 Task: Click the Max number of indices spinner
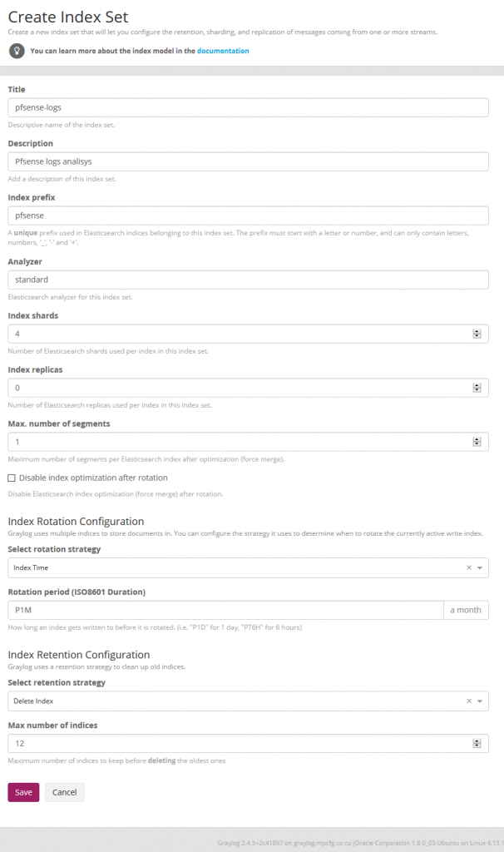coord(477,744)
